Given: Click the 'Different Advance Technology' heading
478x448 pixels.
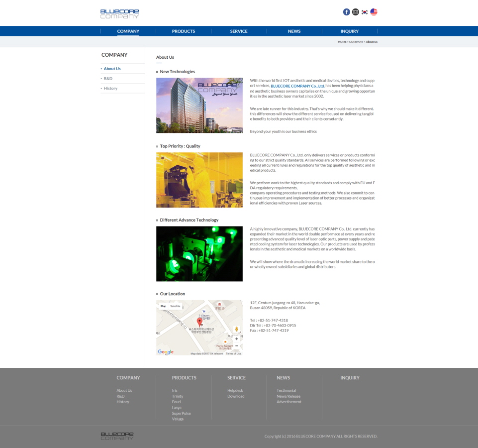Looking at the screenshot, I should 189,220.
